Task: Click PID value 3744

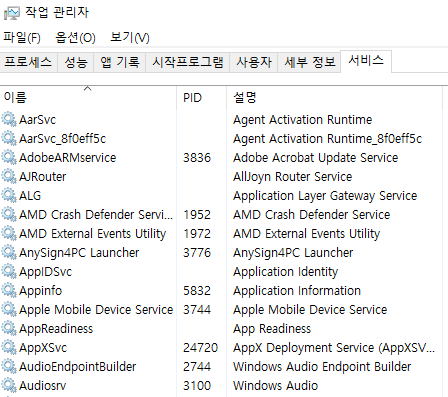Action: pyautogui.click(x=197, y=309)
